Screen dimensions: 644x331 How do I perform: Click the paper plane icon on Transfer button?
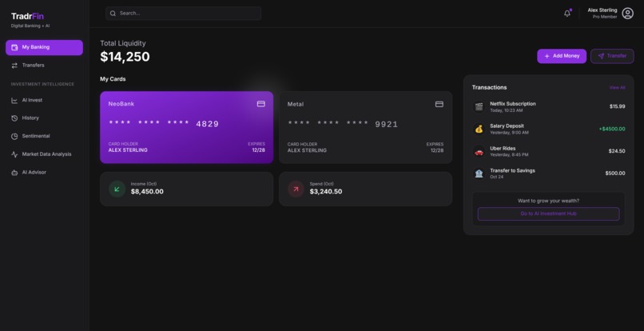601,56
